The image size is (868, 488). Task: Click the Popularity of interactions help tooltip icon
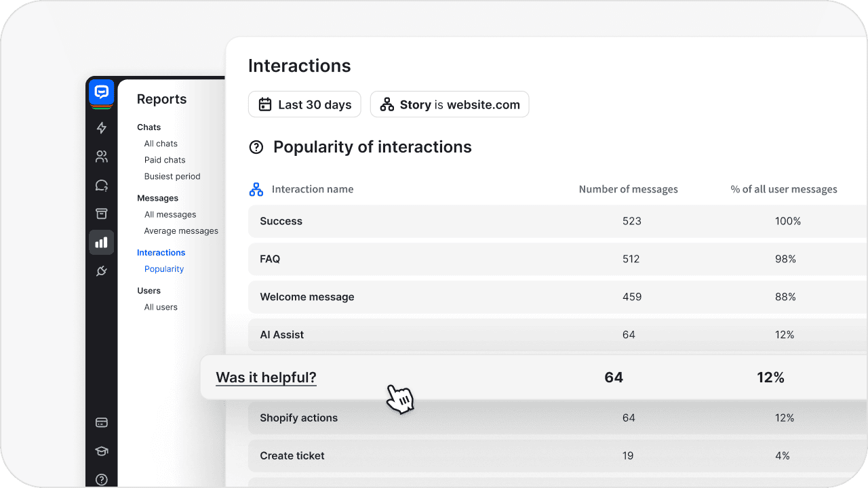pyautogui.click(x=256, y=146)
